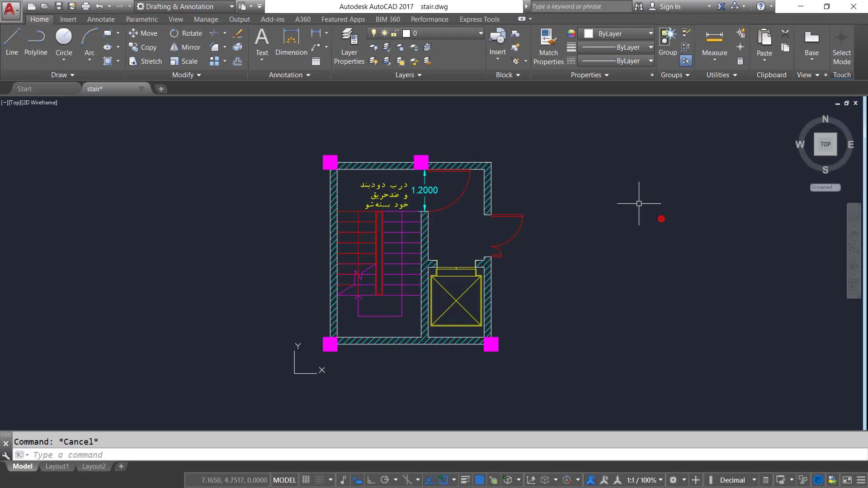
Task: Toggle polar tracking in status bar
Action: point(385,480)
